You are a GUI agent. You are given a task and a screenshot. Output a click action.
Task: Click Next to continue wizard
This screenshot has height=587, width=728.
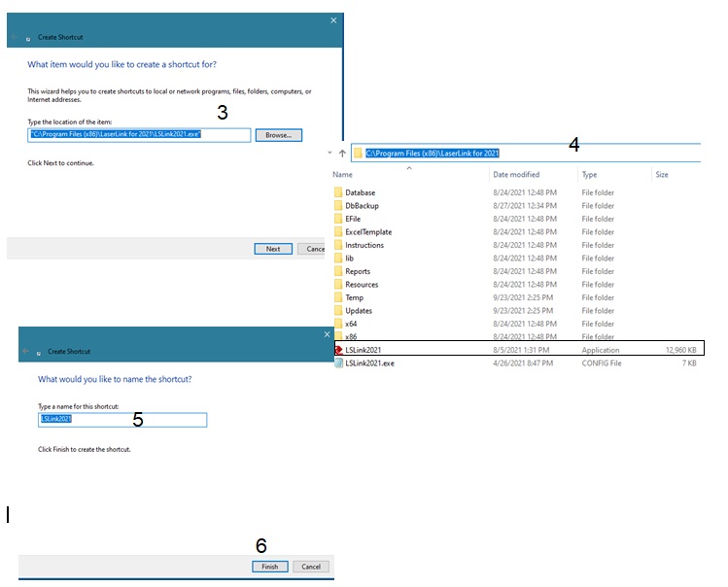273,249
